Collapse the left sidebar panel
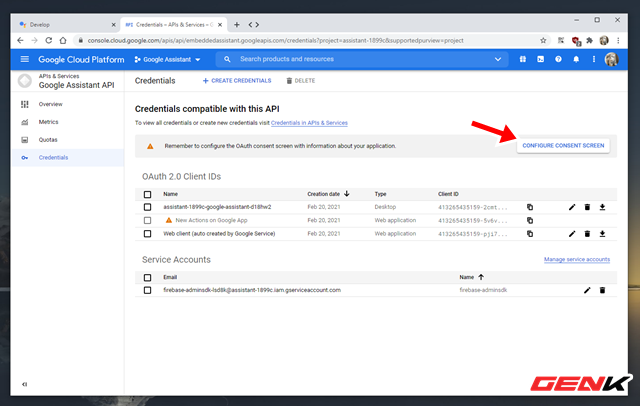640x406 pixels. pos(24,384)
